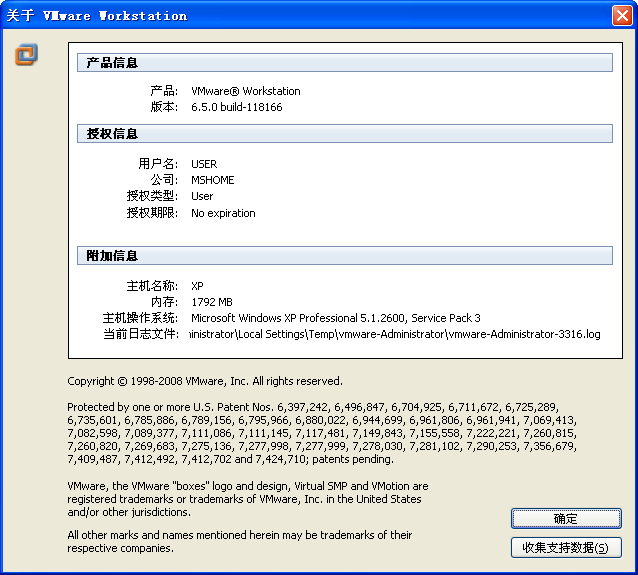
Task: Click the 公司: label
Action: pyautogui.click(x=164, y=180)
